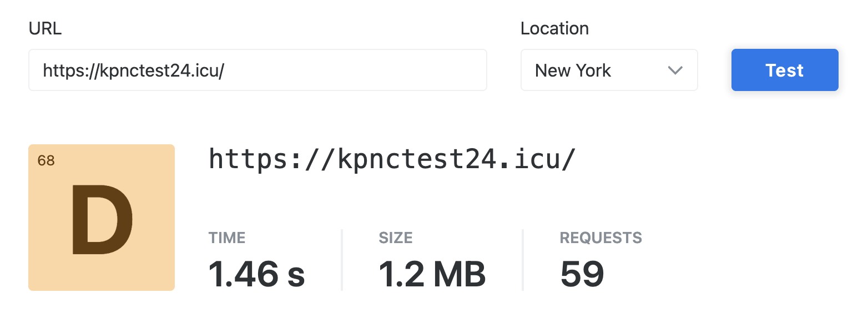This screenshot has width=868, height=333.
Task: Click the https://kpnctest24.icu/ result heading
Action: 392,160
